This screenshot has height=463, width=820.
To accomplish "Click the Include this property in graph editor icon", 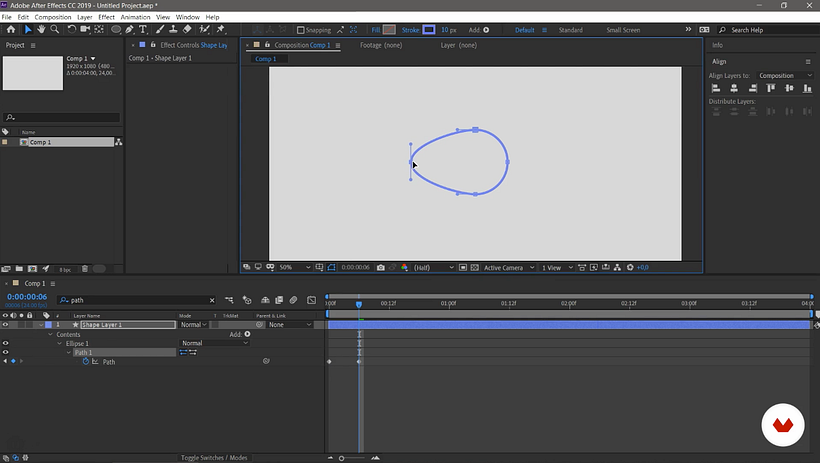I will [95, 362].
